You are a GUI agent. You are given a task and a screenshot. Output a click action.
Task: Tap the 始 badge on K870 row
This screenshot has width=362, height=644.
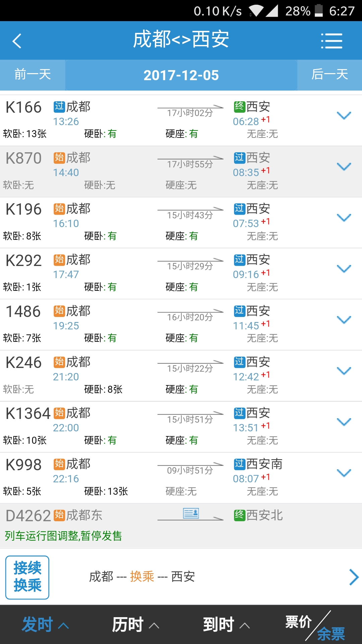[59, 158]
